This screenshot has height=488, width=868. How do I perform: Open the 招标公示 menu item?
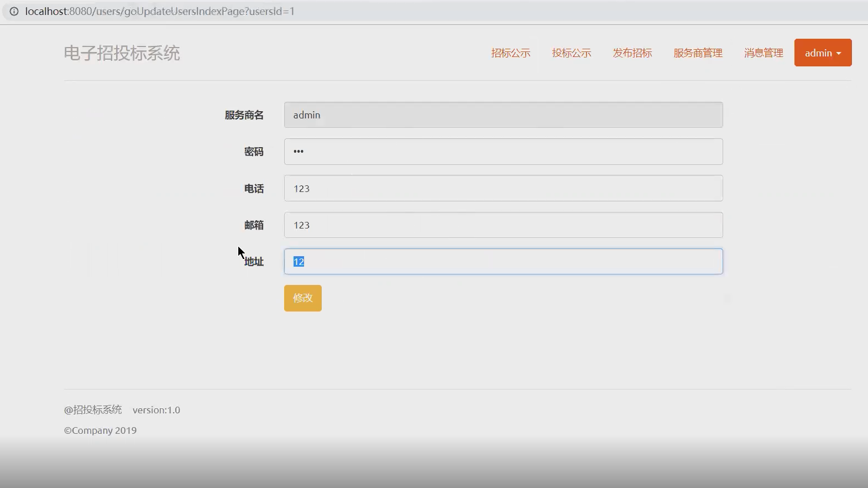(x=511, y=53)
